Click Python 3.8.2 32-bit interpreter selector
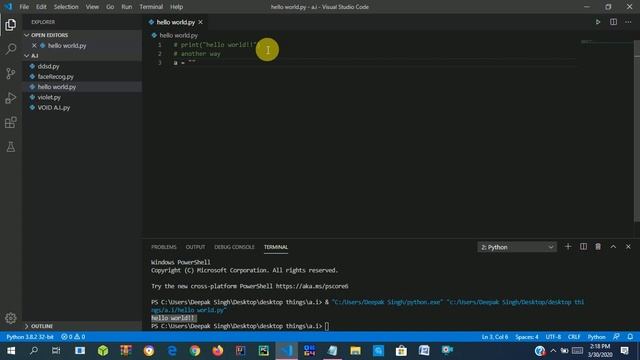 point(30,337)
